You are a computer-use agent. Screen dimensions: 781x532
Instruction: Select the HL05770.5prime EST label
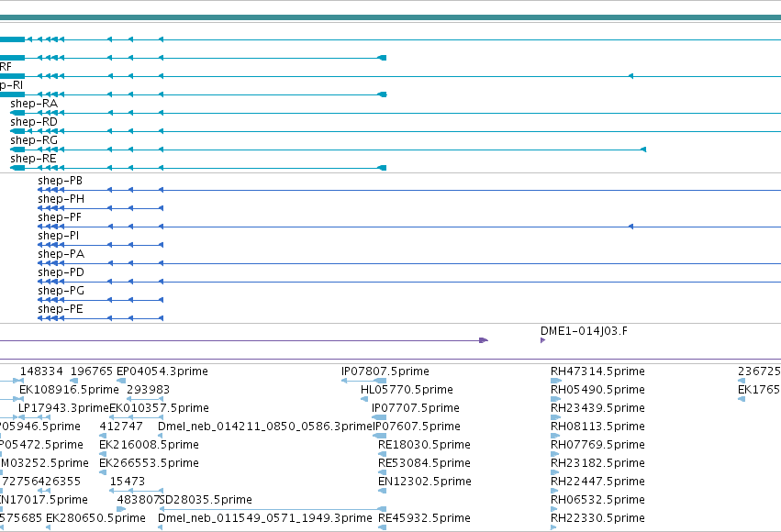click(407, 390)
